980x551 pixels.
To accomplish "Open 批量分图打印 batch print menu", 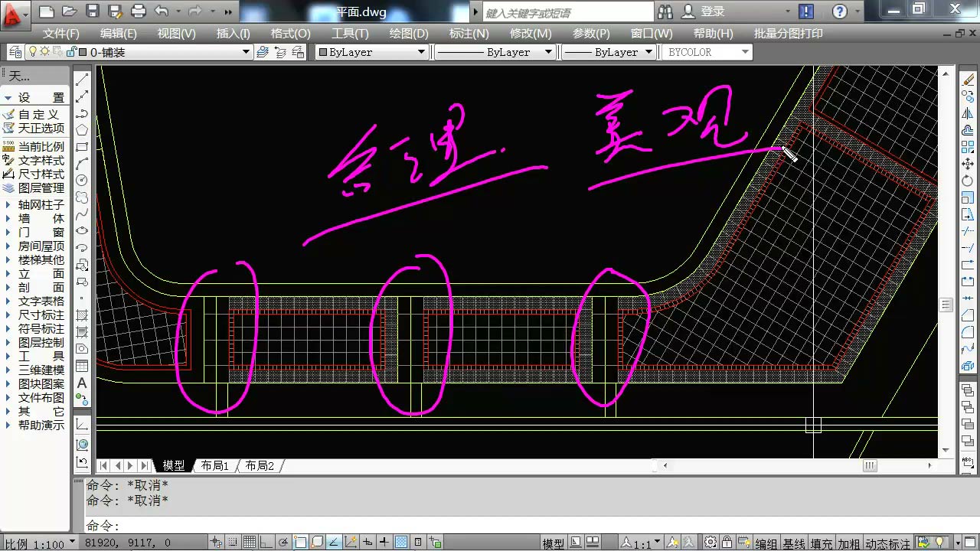I will (789, 34).
